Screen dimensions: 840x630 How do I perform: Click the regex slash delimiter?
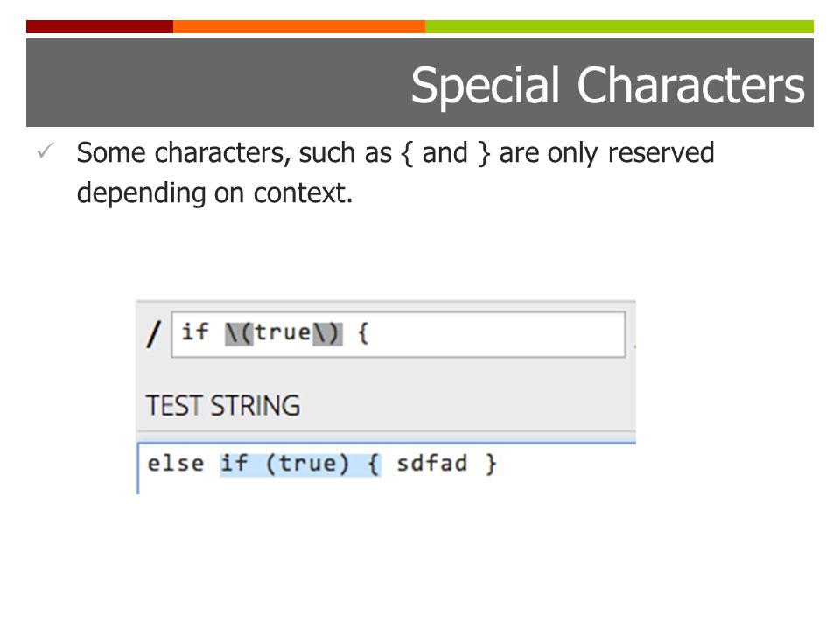coord(154,334)
